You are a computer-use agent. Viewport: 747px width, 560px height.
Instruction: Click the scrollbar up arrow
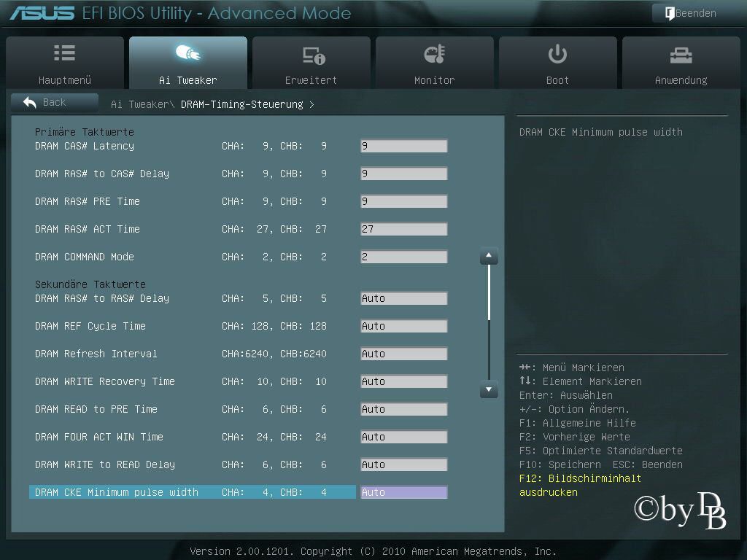(x=489, y=256)
